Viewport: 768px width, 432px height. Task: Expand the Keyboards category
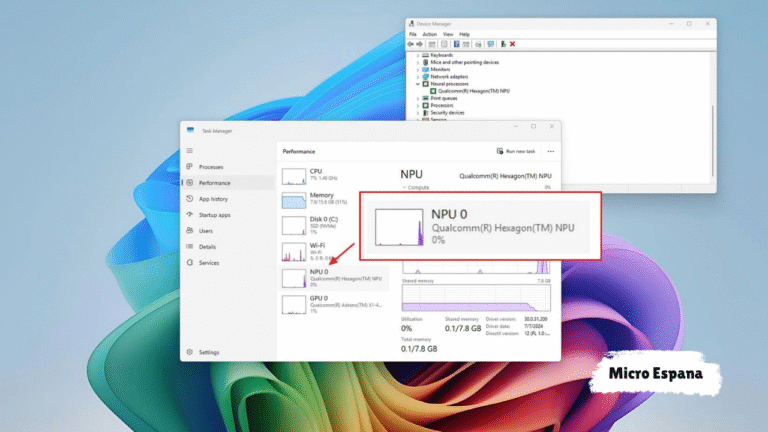coord(418,55)
